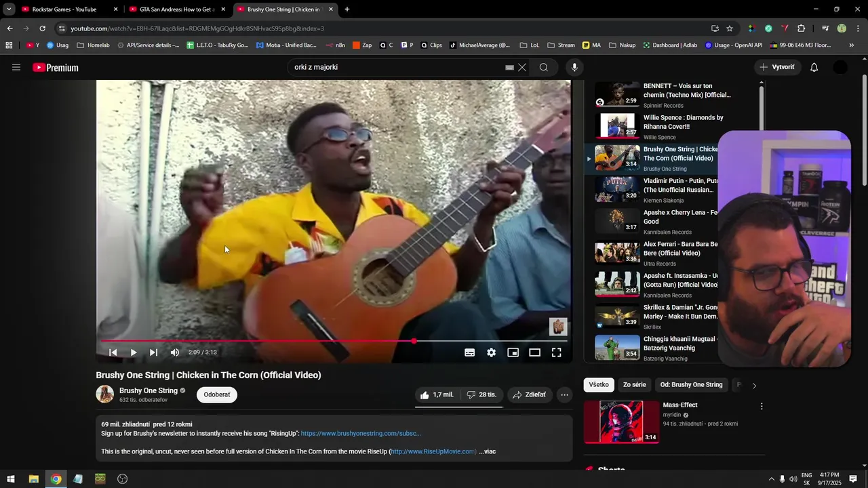This screenshot has height=488, width=868.
Task: Open the Stream bookmarks folder
Action: [x=561, y=45]
